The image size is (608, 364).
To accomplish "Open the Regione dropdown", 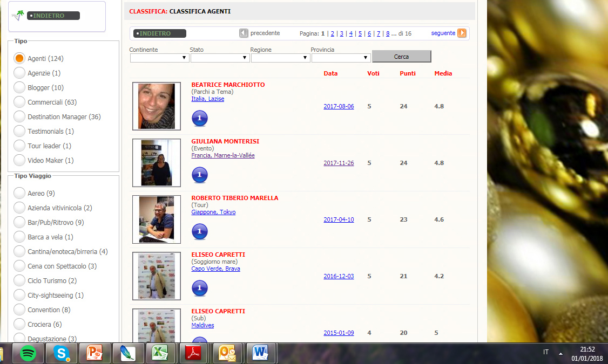I will coord(280,58).
